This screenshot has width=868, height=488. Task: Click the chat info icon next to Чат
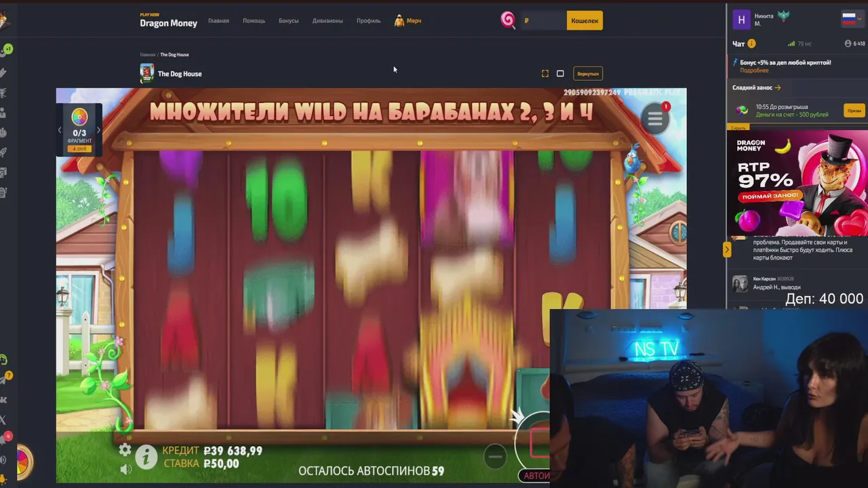(x=751, y=43)
